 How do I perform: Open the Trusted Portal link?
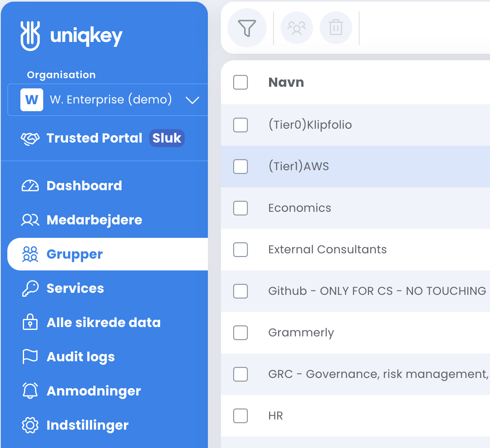coord(95,138)
